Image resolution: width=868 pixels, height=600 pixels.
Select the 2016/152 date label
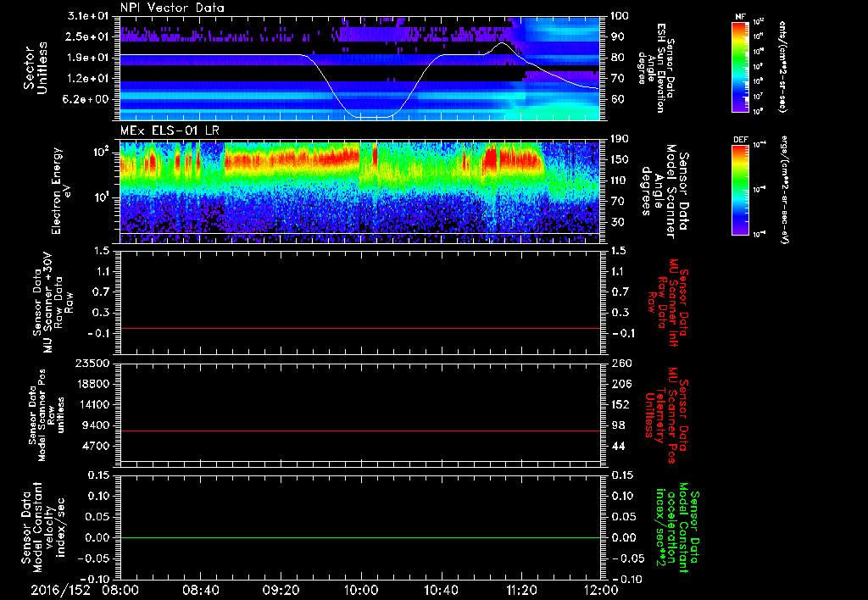pos(60,589)
